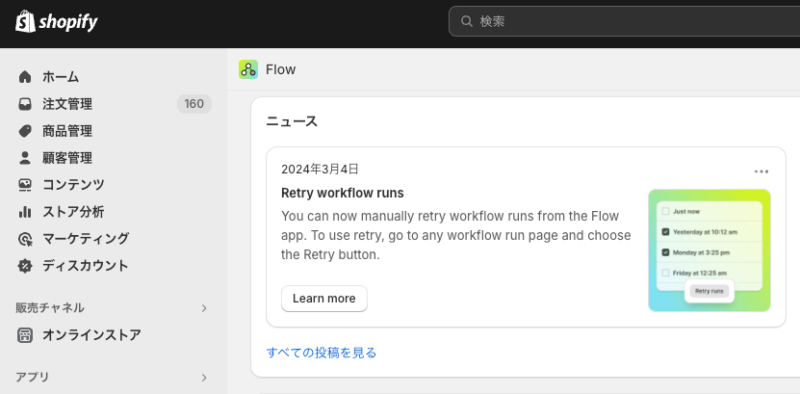Click the Flow app icon
800x394 pixels.
pos(248,69)
